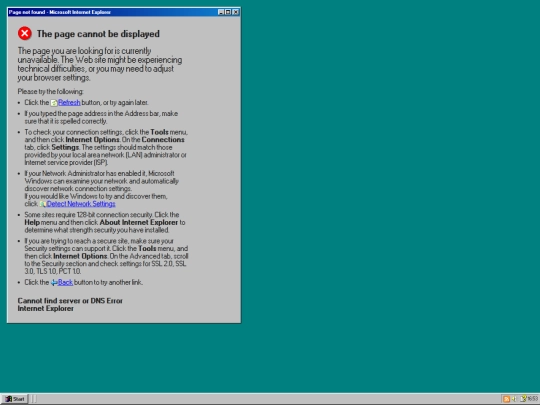The width and height of the screenshot is (540, 405).
Task: Click the tray icon beside the clock
Action: (x=523, y=398)
